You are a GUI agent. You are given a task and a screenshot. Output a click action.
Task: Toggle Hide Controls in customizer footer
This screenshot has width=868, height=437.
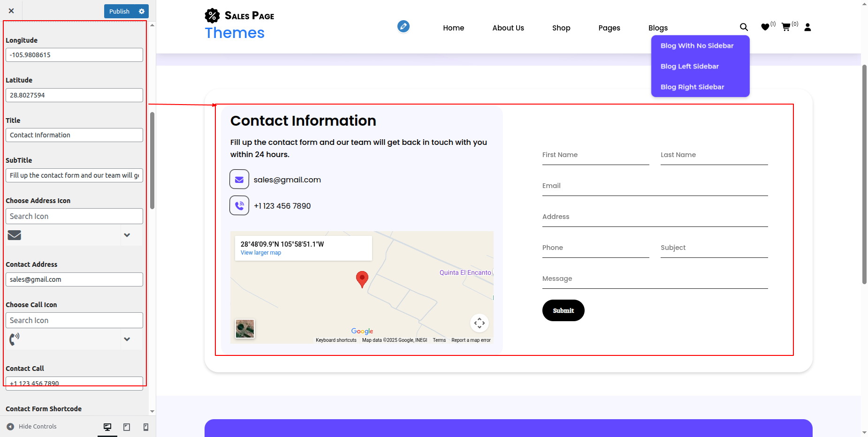pos(31,427)
